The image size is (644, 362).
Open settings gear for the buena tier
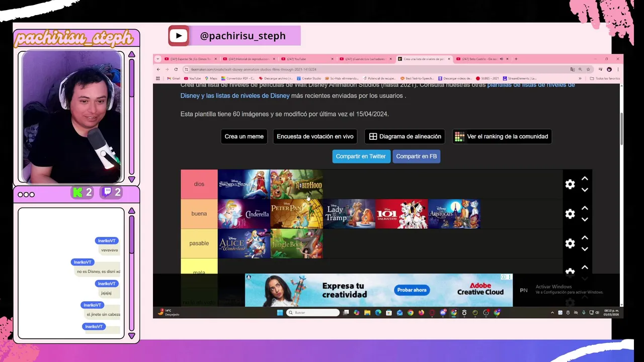click(x=570, y=214)
